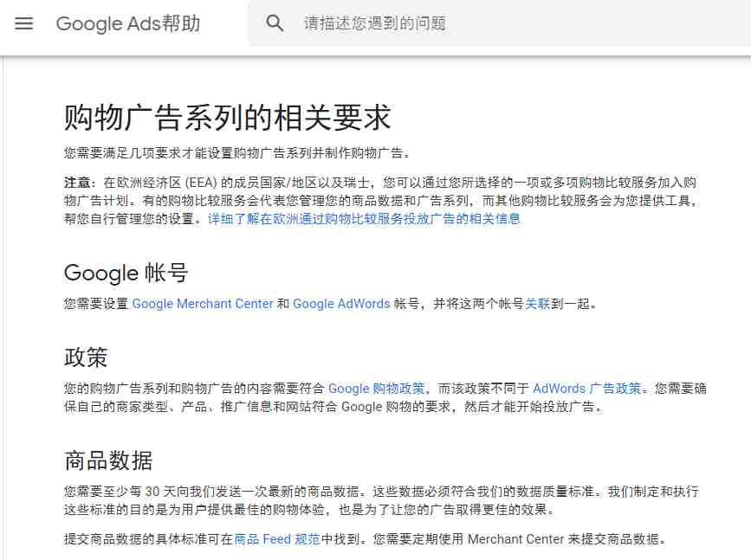Click the 政策 section heading

pyautogui.click(x=86, y=357)
